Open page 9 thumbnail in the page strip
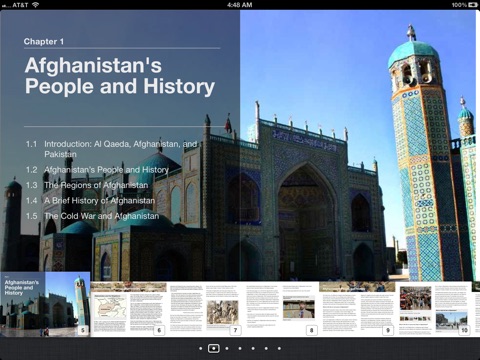480x360 pixels. [x=357, y=309]
